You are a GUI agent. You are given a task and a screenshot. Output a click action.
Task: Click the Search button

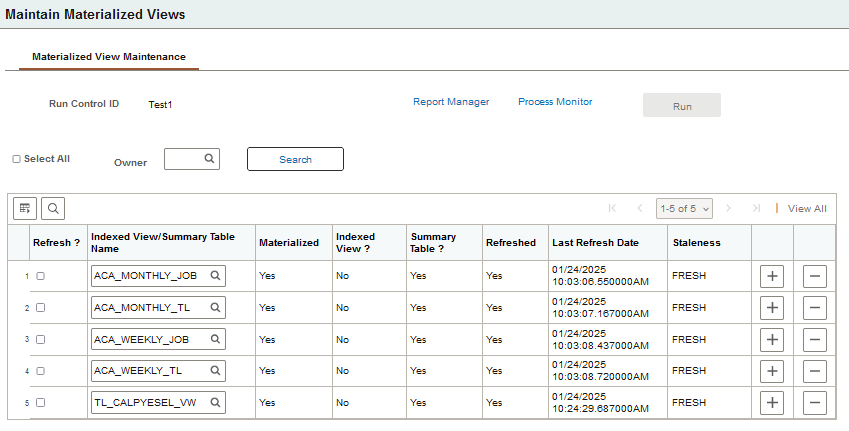tap(295, 159)
